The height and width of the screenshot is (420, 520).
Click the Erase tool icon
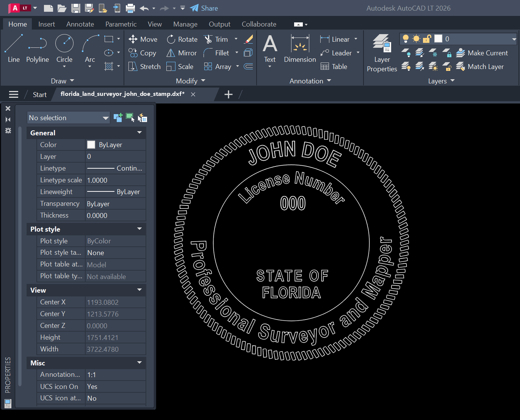[249, 39]
